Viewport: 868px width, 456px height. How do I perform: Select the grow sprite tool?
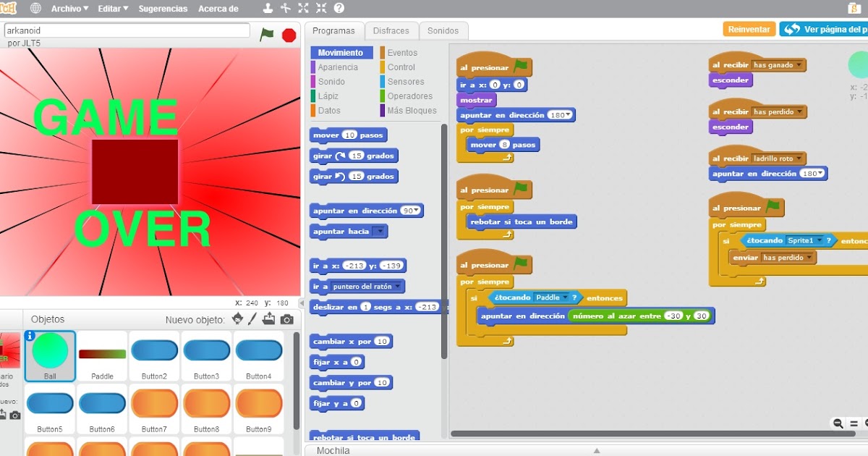pos(303,8)
